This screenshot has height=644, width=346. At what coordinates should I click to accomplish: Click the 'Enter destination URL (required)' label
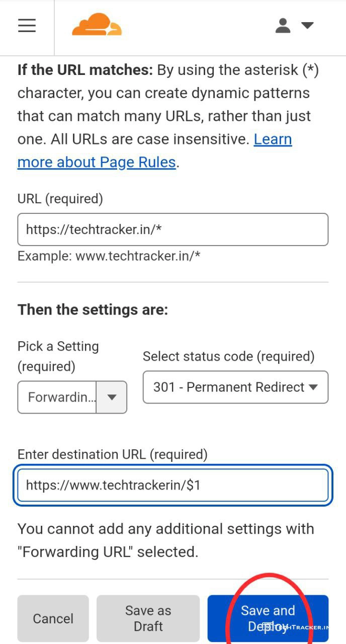click(112, 454)
